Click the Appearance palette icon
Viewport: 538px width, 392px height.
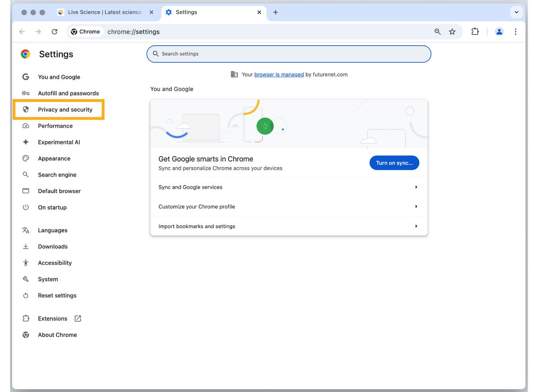(x=26, y=158)
